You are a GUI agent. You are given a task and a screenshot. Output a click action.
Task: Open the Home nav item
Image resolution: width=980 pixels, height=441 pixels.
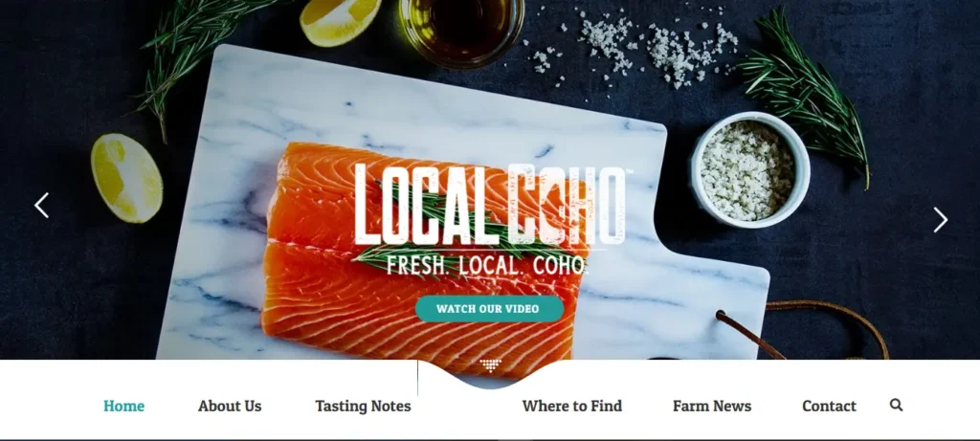(123, 406)
